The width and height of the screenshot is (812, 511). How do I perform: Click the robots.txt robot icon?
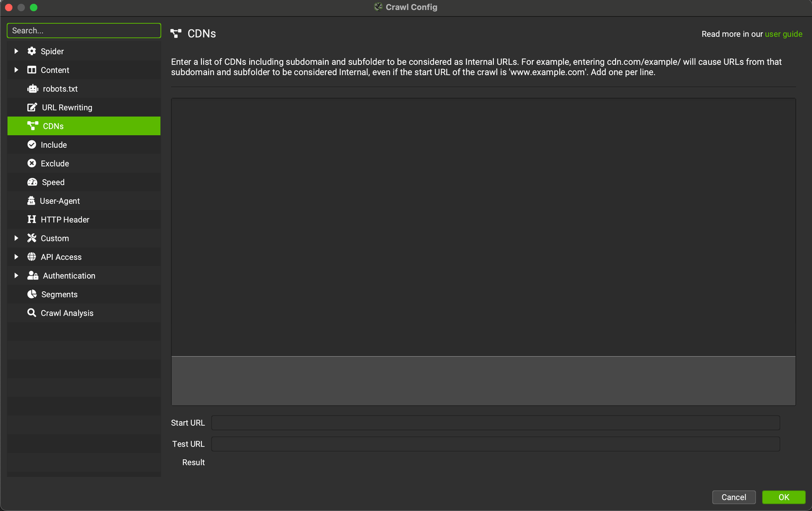tap(32, 89)
